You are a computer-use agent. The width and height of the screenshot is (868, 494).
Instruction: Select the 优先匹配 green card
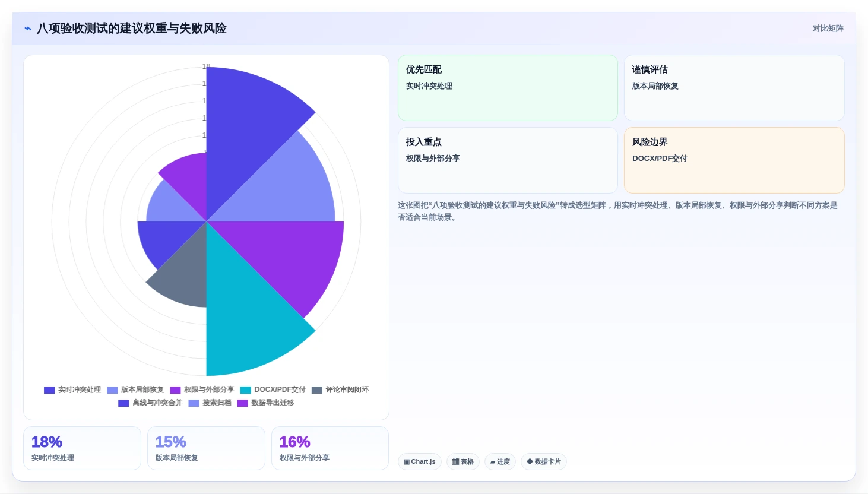508,88
